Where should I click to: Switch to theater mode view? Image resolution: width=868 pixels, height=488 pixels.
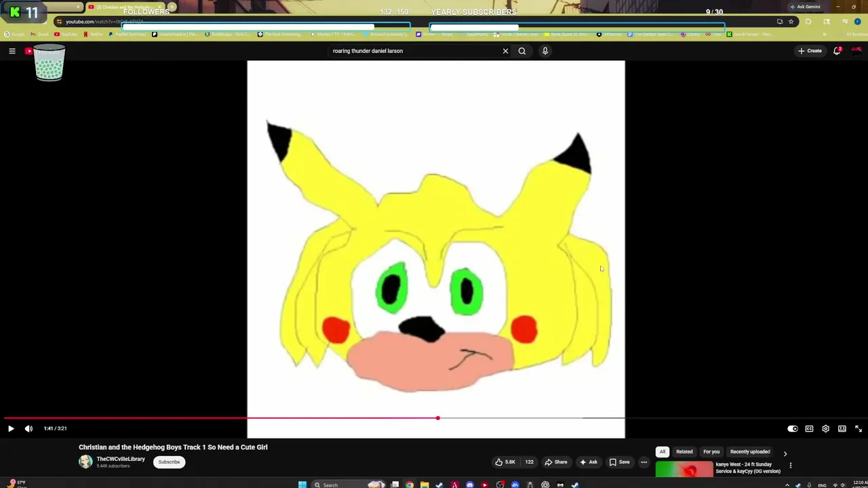(842, 428)
